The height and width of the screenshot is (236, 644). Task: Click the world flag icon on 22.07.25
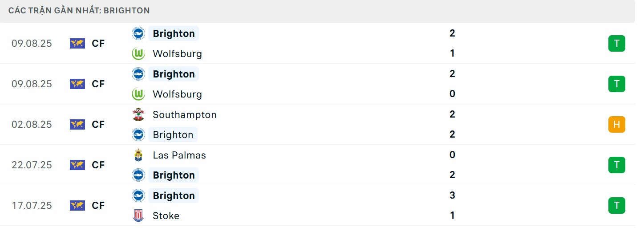(x=77, y=165)
